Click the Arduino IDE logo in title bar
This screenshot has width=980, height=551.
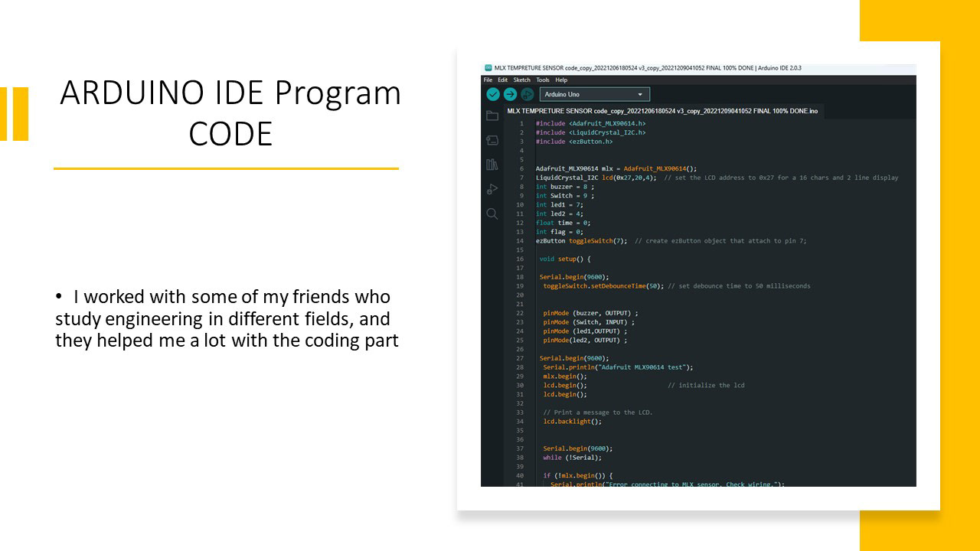point(488,68)
